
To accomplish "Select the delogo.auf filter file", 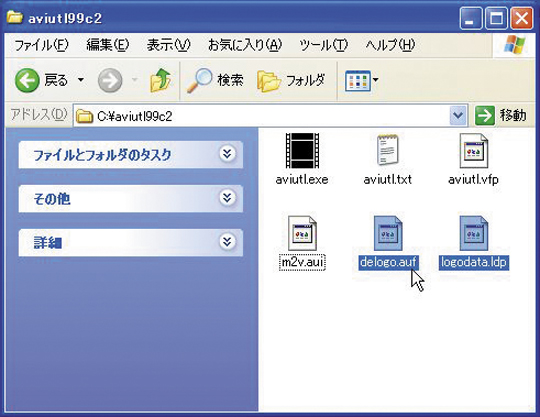I will tap(388, 233).
